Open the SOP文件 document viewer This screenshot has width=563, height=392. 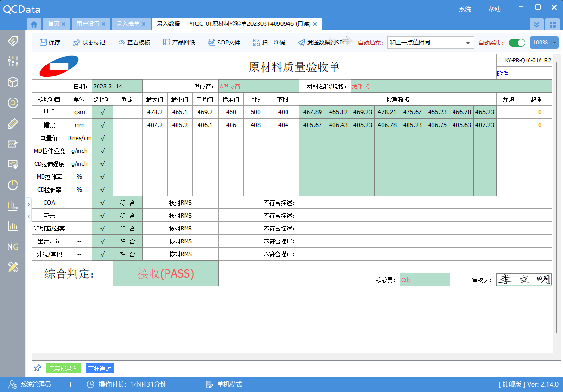(x=224, y=43)
